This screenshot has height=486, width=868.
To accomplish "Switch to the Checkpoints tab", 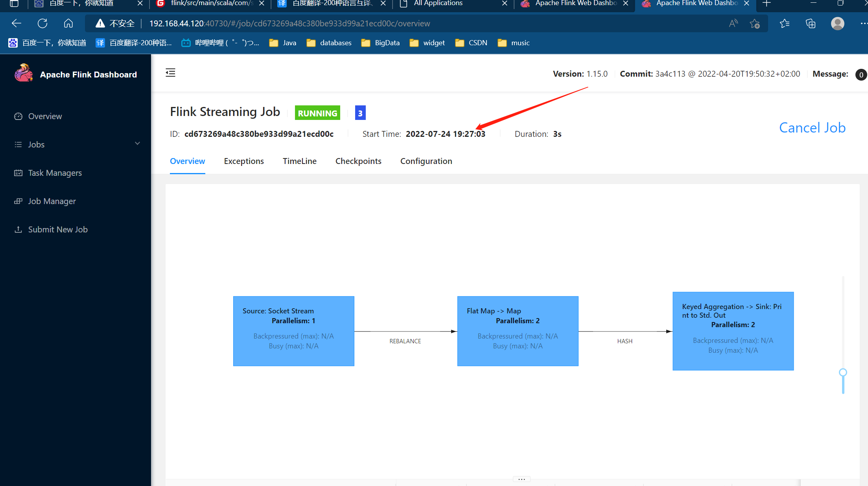I will click(358, 161).
